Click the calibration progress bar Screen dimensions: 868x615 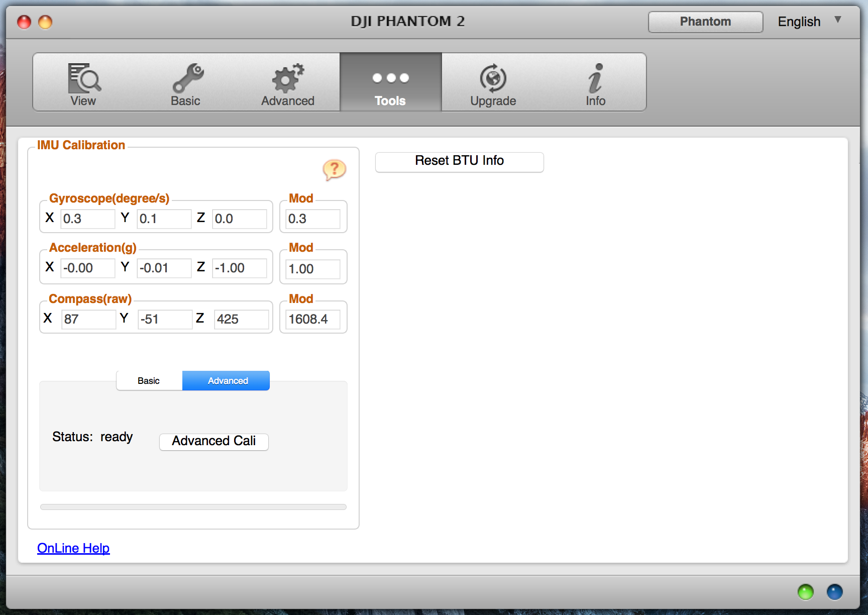click(193, 507)
